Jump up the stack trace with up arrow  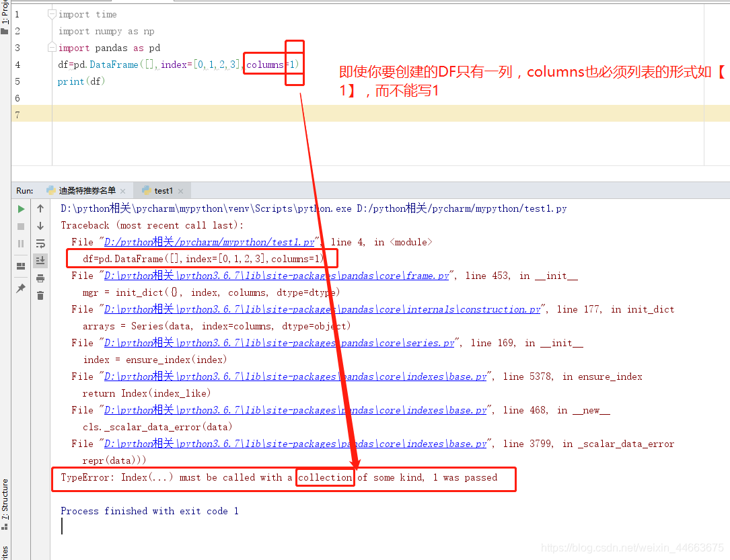(x=40, y=209)
